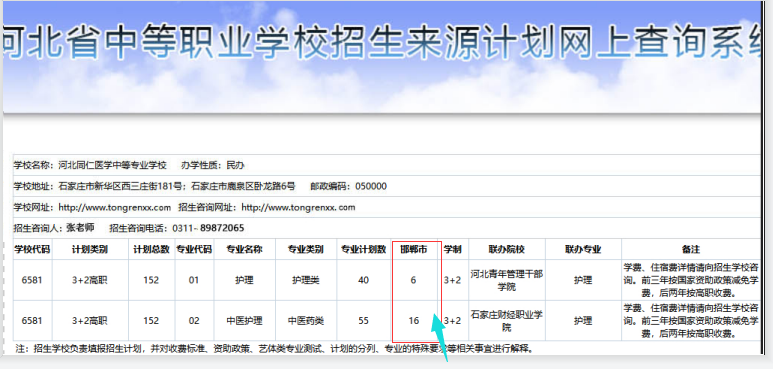Click 3+2高职 in the major code 02 row
773x369 pixels.
tap(90, 320)
